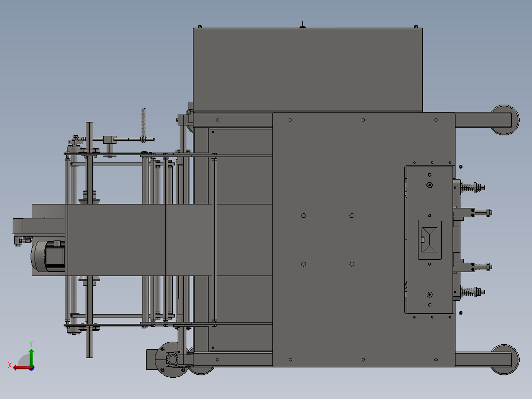Click the embossed rectangular plate on the right-side bracket
The width and height of the screenshot is (532, 399).
tap(429, 239)
